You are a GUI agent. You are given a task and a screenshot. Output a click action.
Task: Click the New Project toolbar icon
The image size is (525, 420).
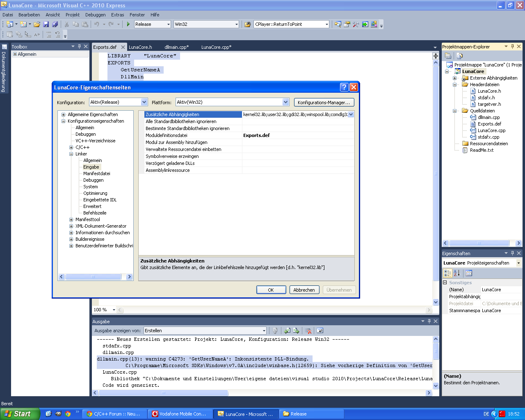click(x=9, y=24)
